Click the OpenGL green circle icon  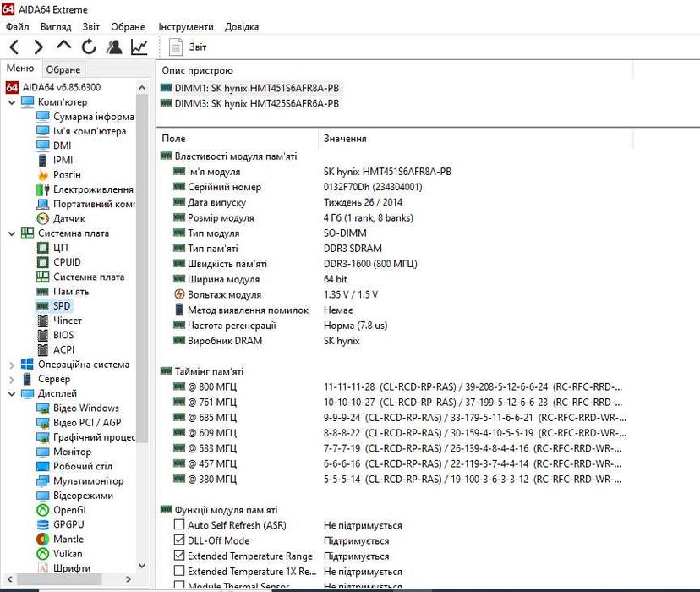click(x=43, y=510)
